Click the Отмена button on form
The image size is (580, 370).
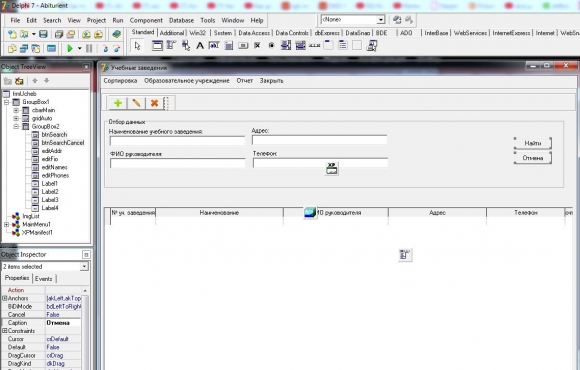[533, 158]
